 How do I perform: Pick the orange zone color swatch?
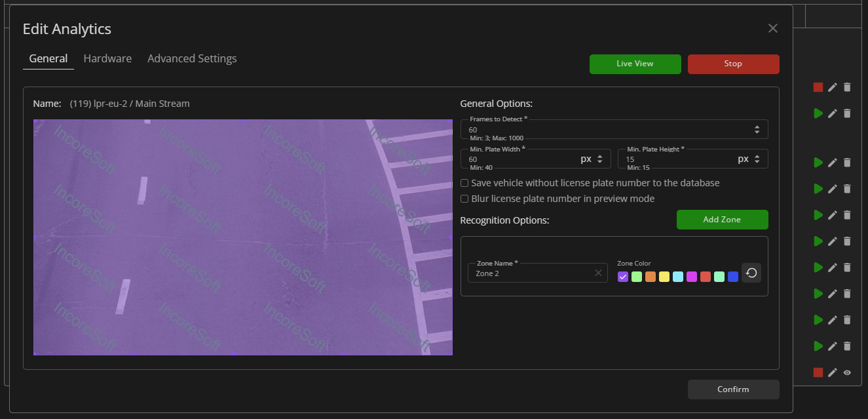click(x=651, y=277)
